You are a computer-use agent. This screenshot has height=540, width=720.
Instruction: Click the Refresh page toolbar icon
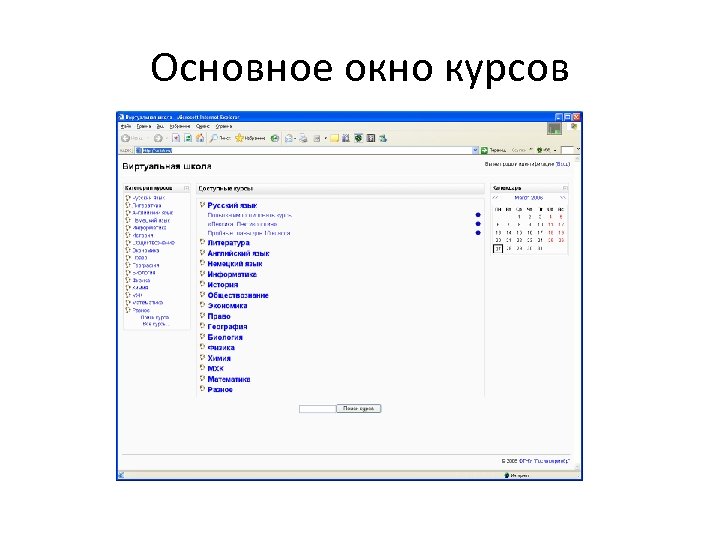click(188, 138)
